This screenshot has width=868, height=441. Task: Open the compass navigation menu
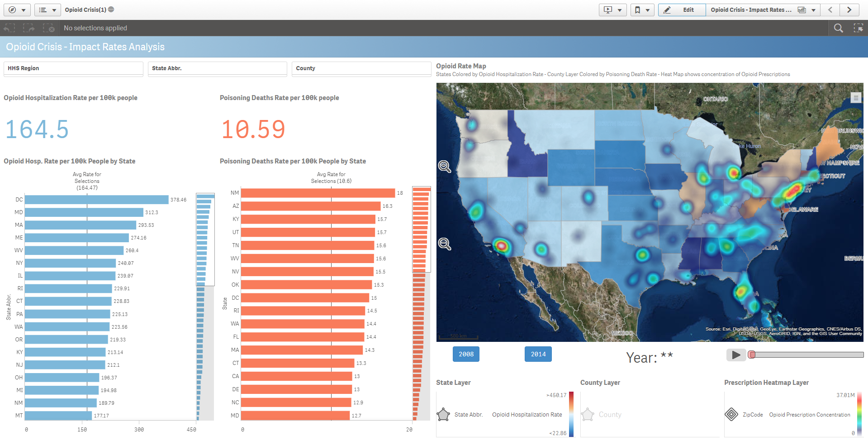(x=17, y=10)
